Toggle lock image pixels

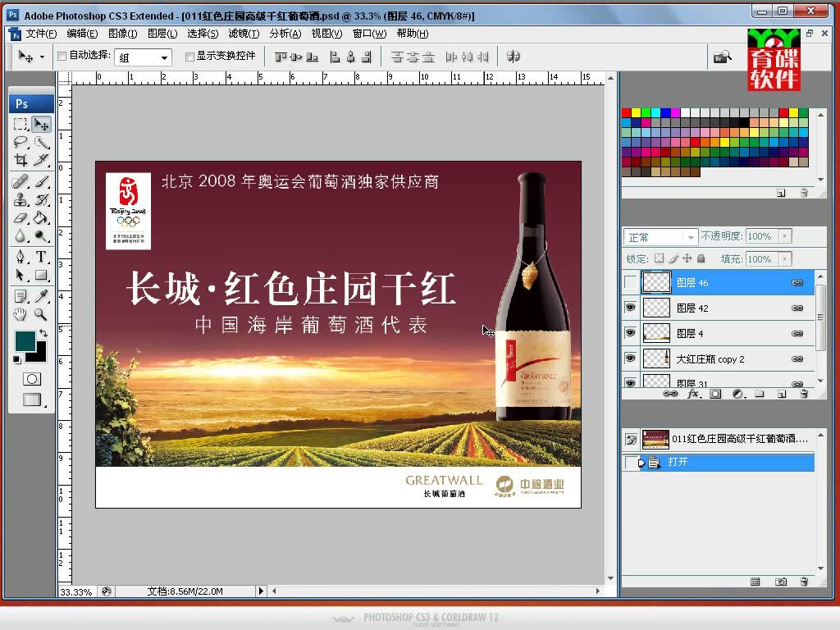pyautogui.click(x=673, y=258)
